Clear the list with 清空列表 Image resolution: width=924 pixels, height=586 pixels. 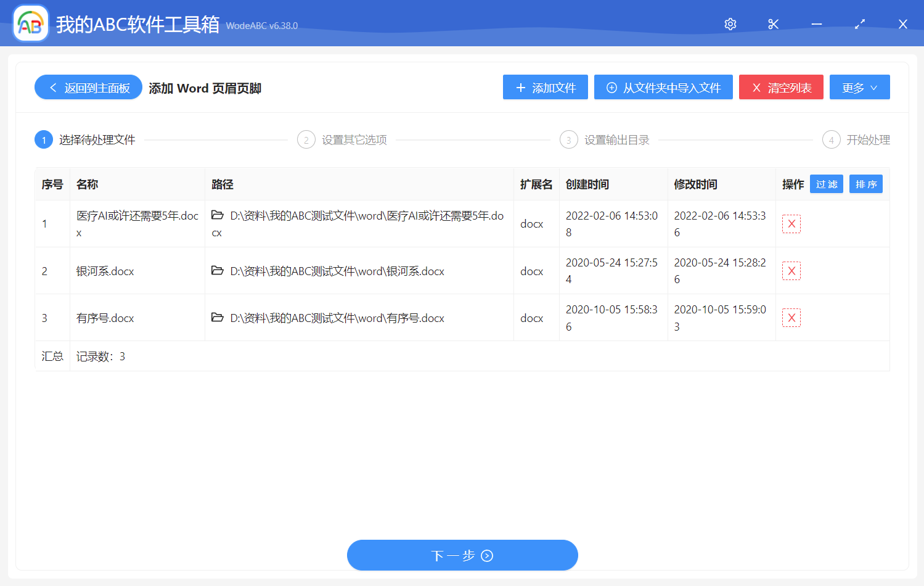(781, 88)
